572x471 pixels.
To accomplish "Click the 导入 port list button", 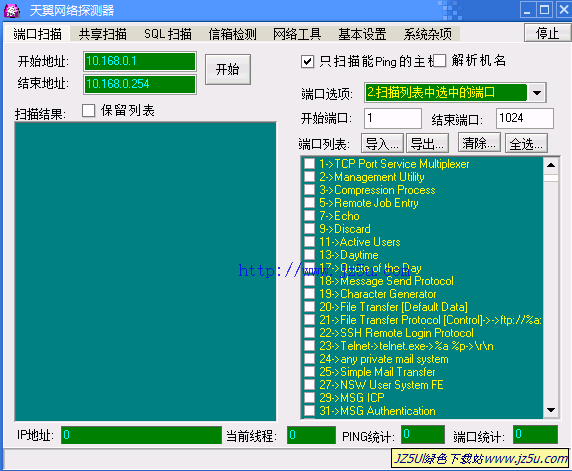I will pyautogui.click(x=382, y=144).
